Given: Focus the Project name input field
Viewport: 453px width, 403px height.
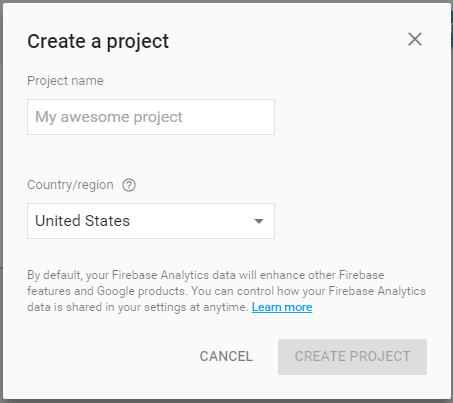Looking at the screenshot, I should tap(151, 117).
